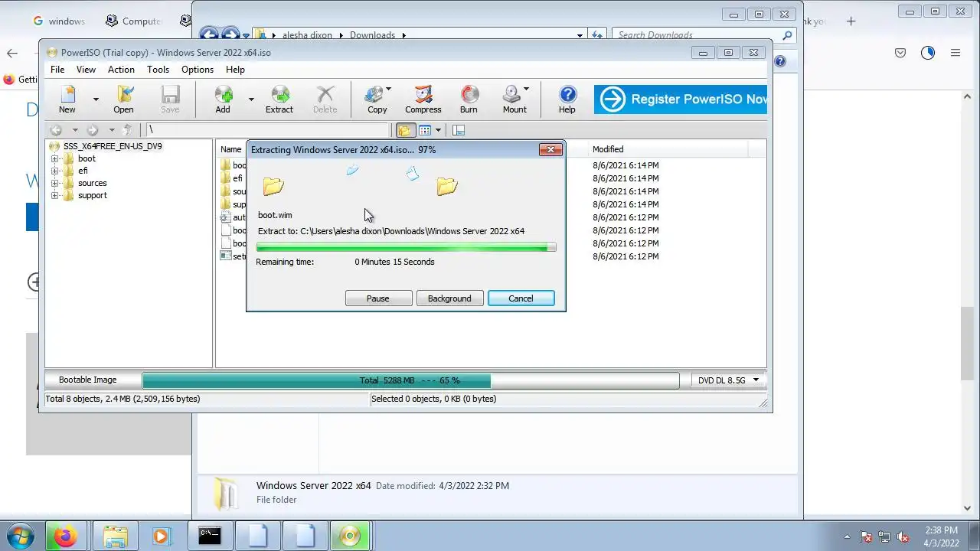Open the File menu
Screen dimensions: 980x551
57,70
